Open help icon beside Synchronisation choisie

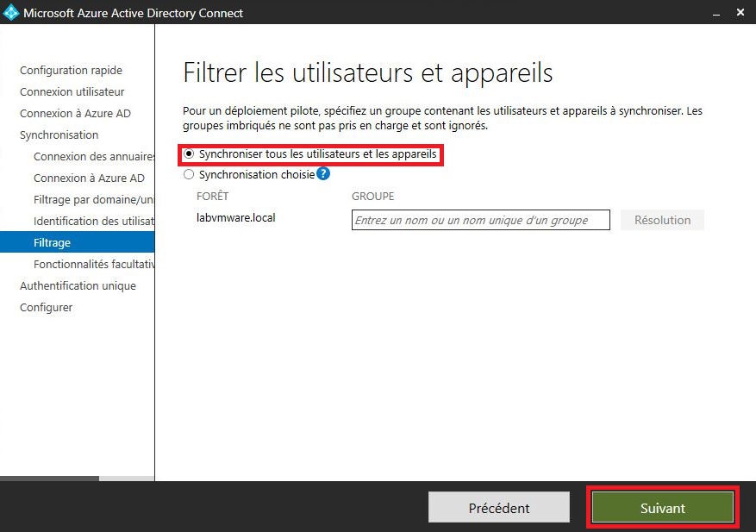[x=323, y=173]
